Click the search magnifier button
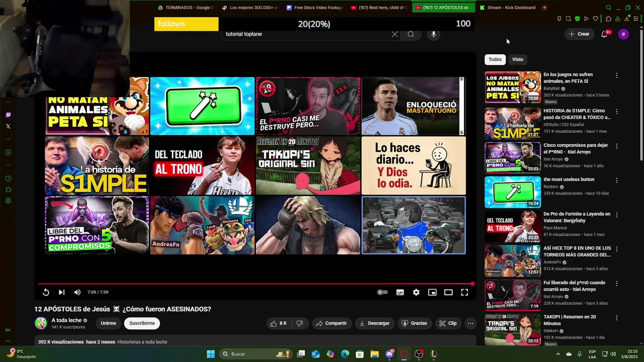 pyautogui.click(x=411, y=34)
